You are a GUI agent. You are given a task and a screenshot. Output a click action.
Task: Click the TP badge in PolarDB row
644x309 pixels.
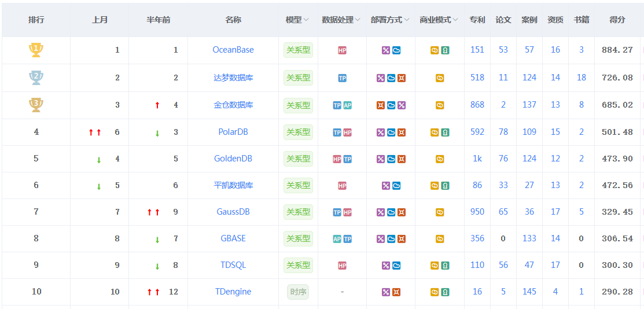337,133
